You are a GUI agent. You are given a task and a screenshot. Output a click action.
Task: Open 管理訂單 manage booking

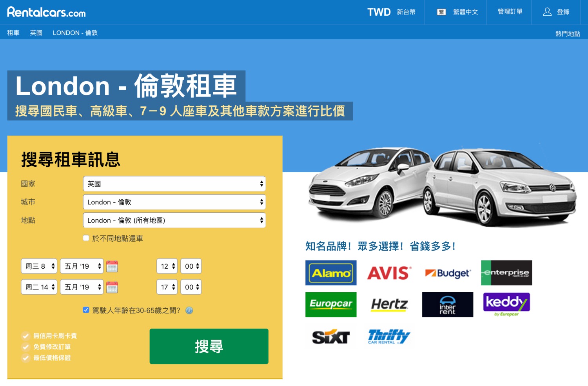510,12
